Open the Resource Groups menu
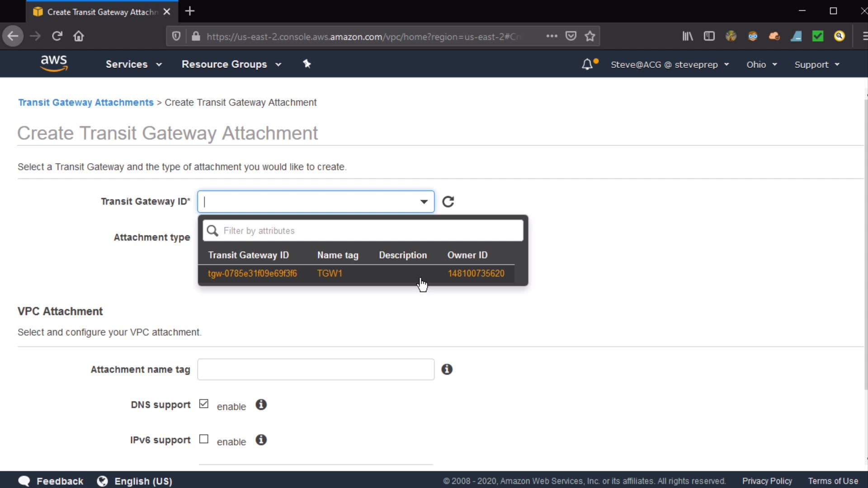This screenshot has width=868, height=488. click(x=231, y=64)
